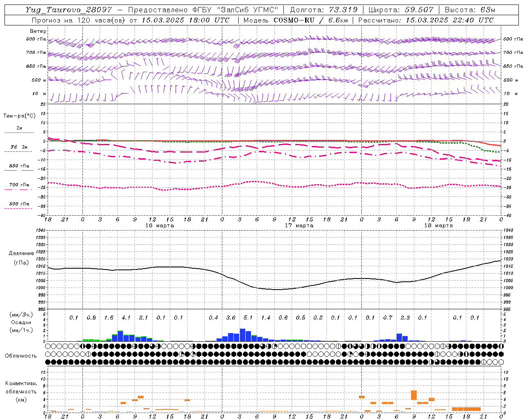
Task: Click the Ветер wind panel label
Action: [38, 31]
